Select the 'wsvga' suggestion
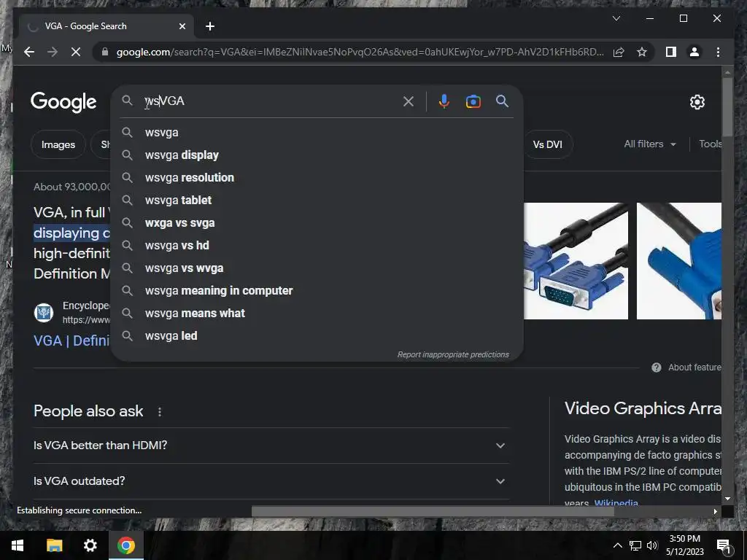The height and width of the screenshot is (560, 747). pyautogui.click(x=317, y=133)
